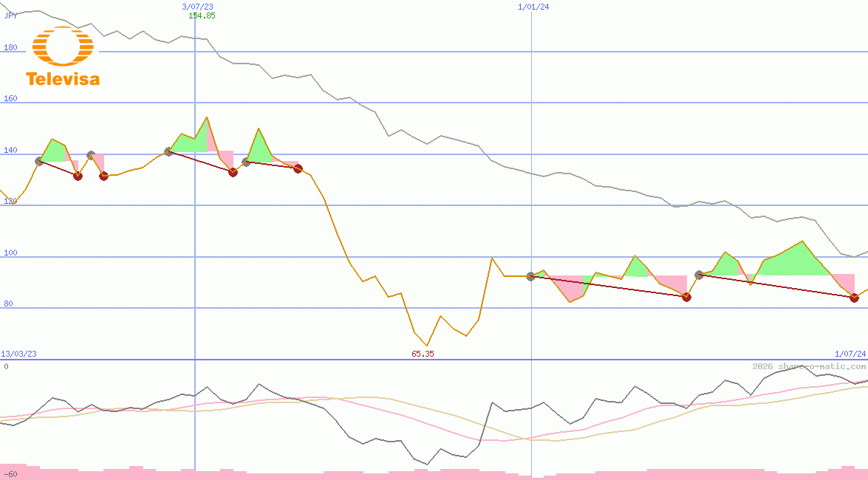This screenshot has height=480, width=868.
Task: Click the second-to-last red exit marker
Action: [686, 297]
